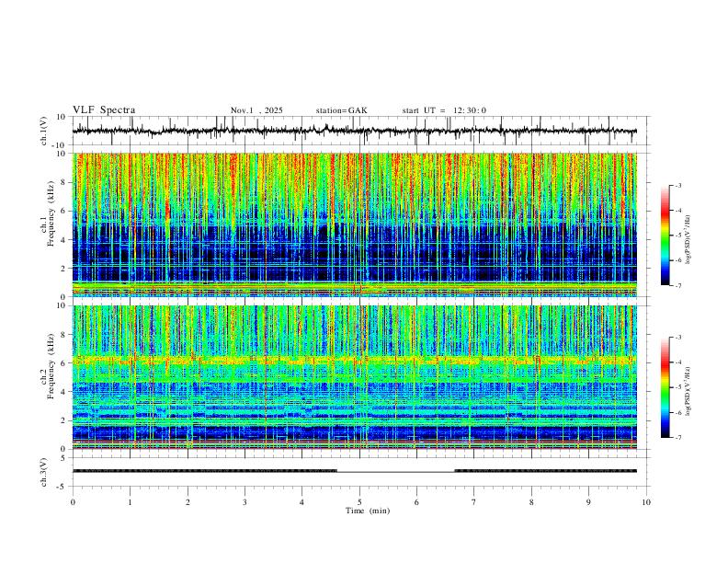This screenshot has width=728, height=563.
Task: Click the time axis tick label "9"
Action: [x=588, y=502]
